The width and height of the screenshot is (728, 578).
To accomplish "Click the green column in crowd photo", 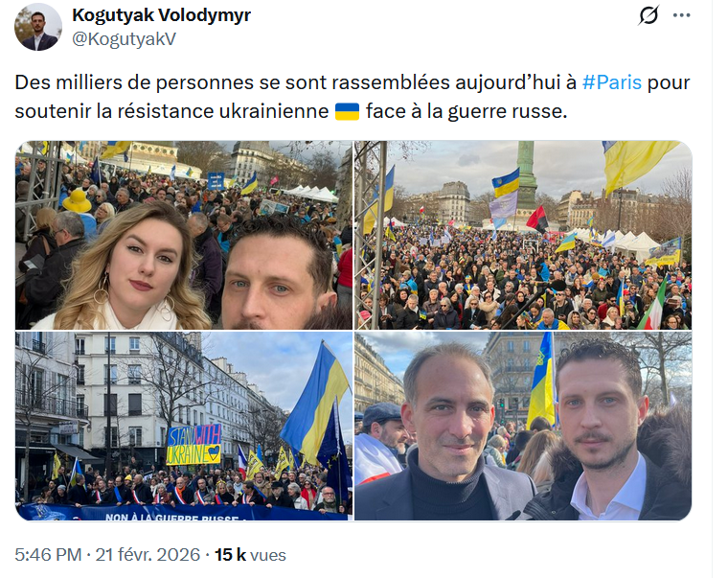I will [527, 176].
